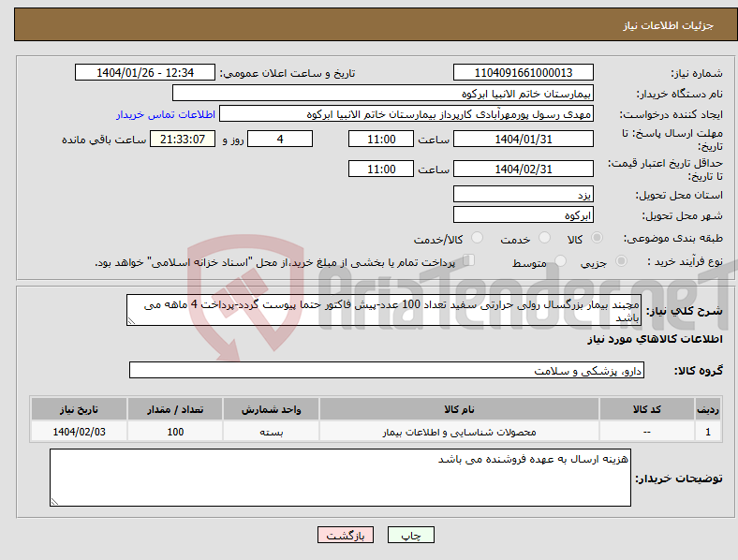Screen dimensions: 738x560
Task: Select the متوسط purchase type radio
Action: tap(560, 260)
